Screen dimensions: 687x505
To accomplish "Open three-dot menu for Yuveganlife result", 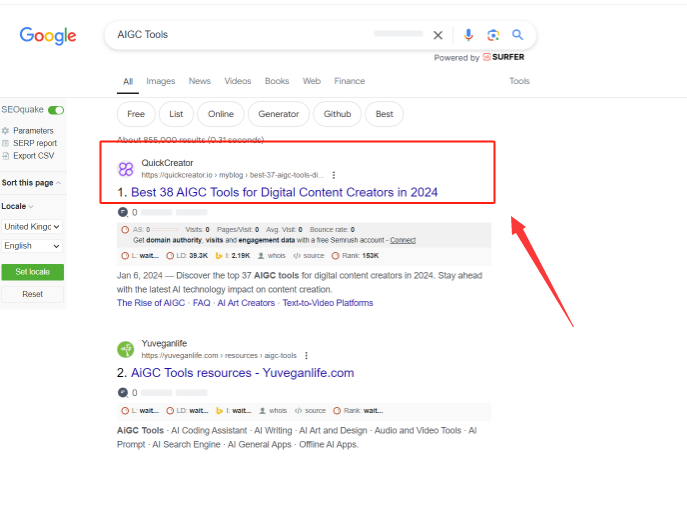I will pyautogui.click(x=306, y=355).
